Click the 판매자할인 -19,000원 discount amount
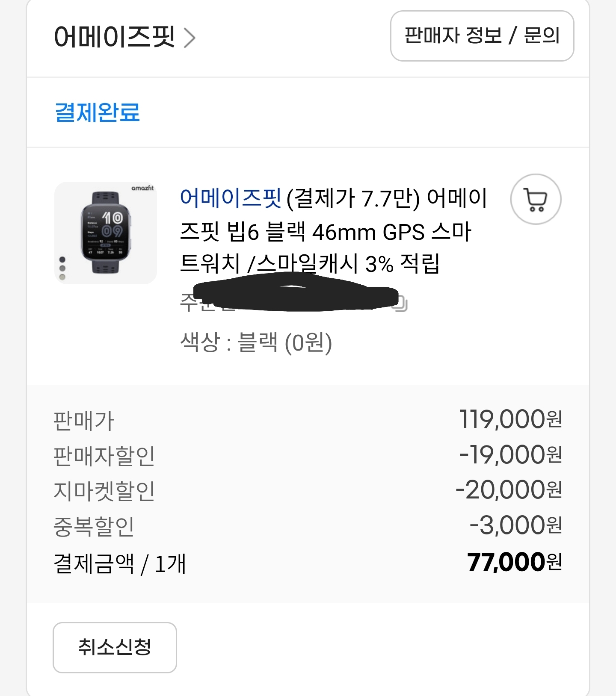Viewport: 616px width, 696px height. tap(510, 455)
